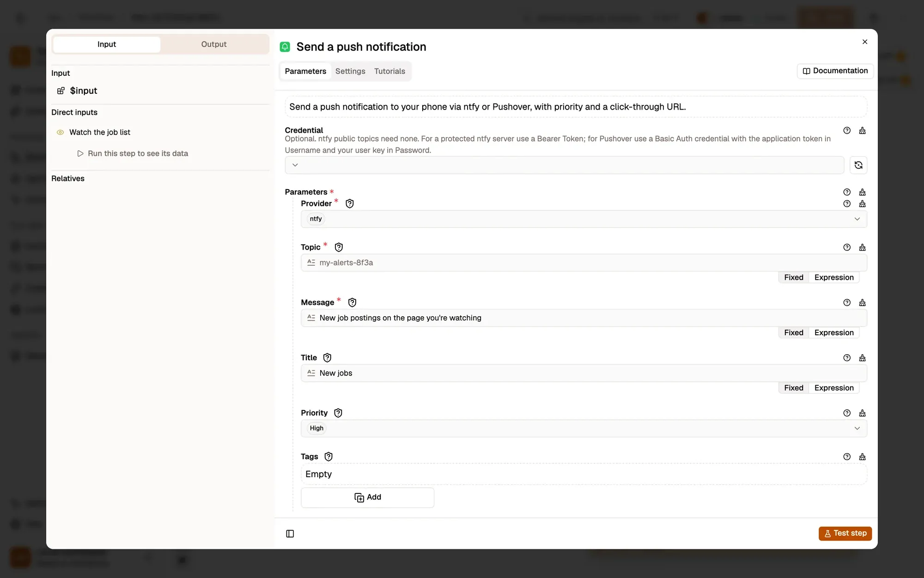The height and width of the screenshot is (578, 924).
Task: Switch to the Input tab
Action: [107, 44]
